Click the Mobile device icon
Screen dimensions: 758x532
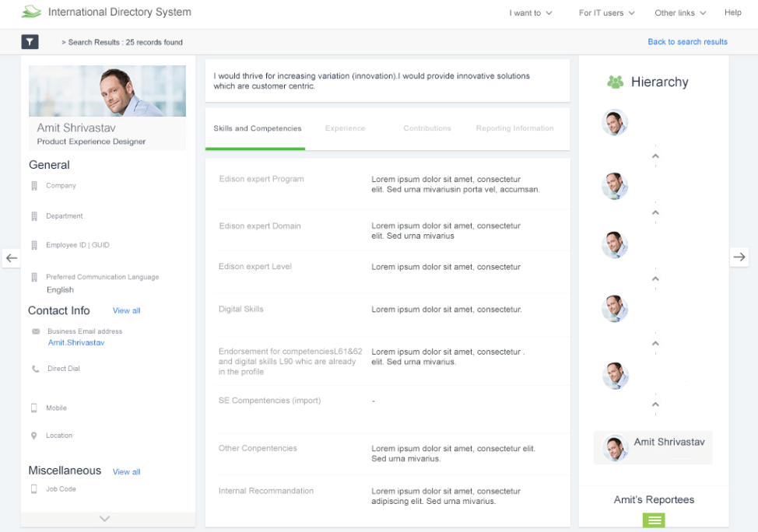click(x=33, y=408)
